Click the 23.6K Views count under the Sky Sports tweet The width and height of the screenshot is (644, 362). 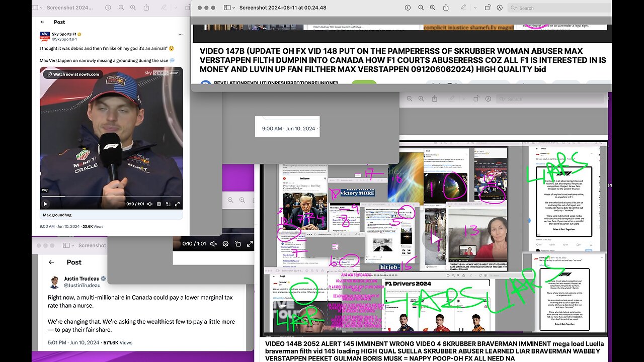point(93,226)
